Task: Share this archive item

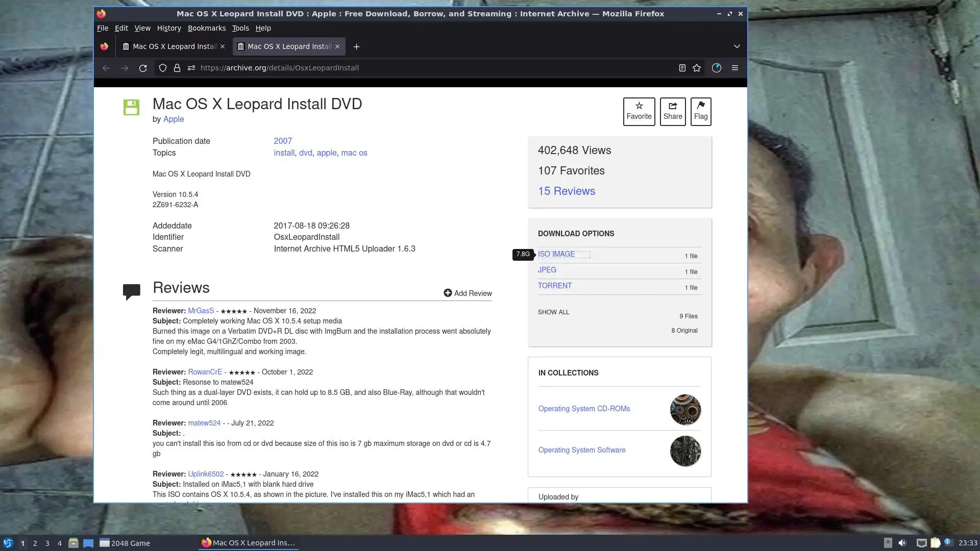Action: 673,111
